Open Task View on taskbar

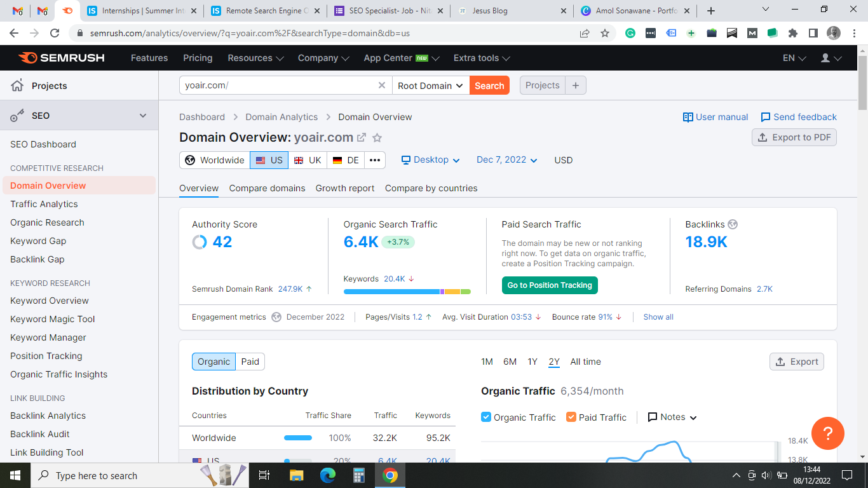click(x=265, y=475)
